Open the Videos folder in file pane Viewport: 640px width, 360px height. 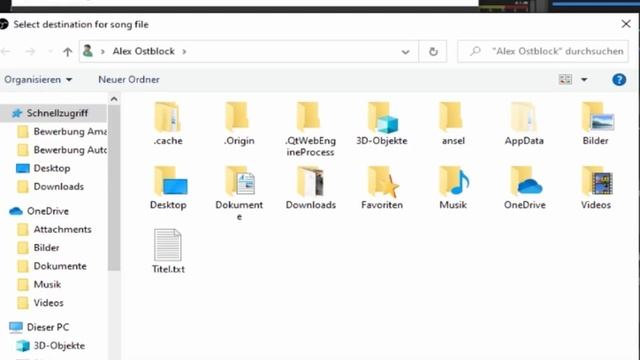pos(597,181)
